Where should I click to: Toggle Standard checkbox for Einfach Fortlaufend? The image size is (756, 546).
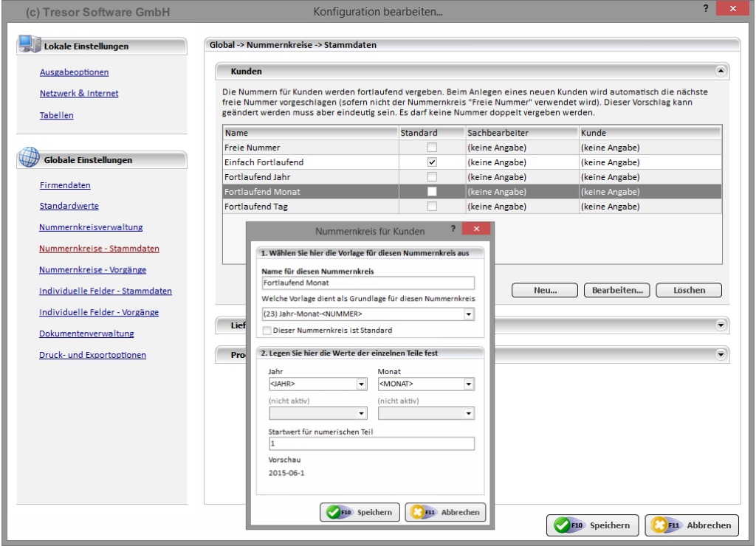coord(432,162)
